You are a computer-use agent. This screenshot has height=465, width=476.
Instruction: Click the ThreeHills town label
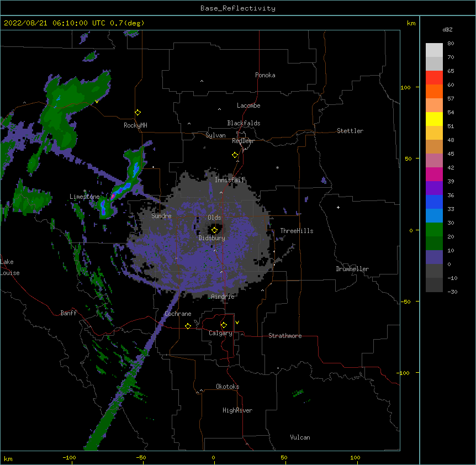297,231
